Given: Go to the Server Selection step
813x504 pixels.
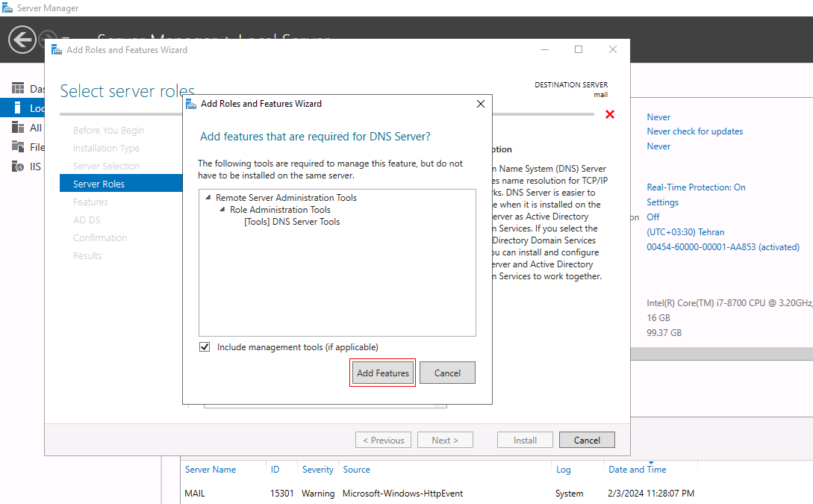Looking at the screenshot, I should point(106,166).
